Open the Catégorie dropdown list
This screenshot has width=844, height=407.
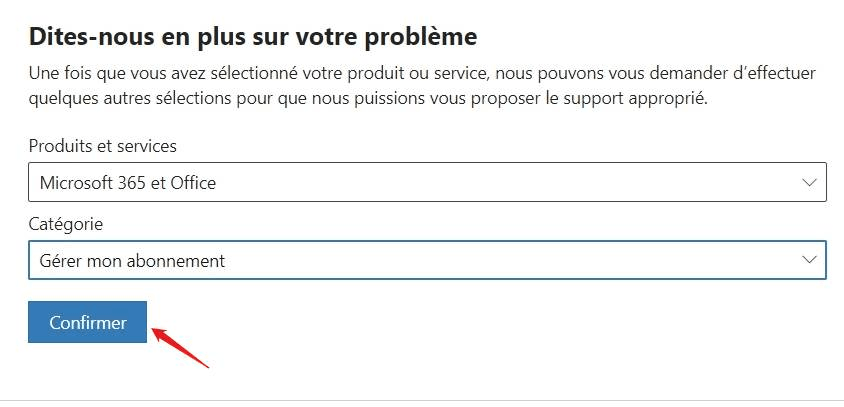tap(427, 260)
